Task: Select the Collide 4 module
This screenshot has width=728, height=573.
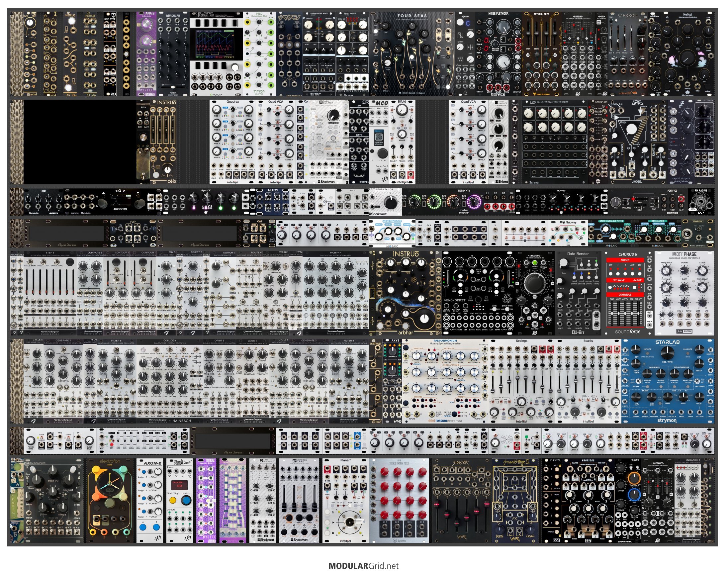Action: pos(170,381)
